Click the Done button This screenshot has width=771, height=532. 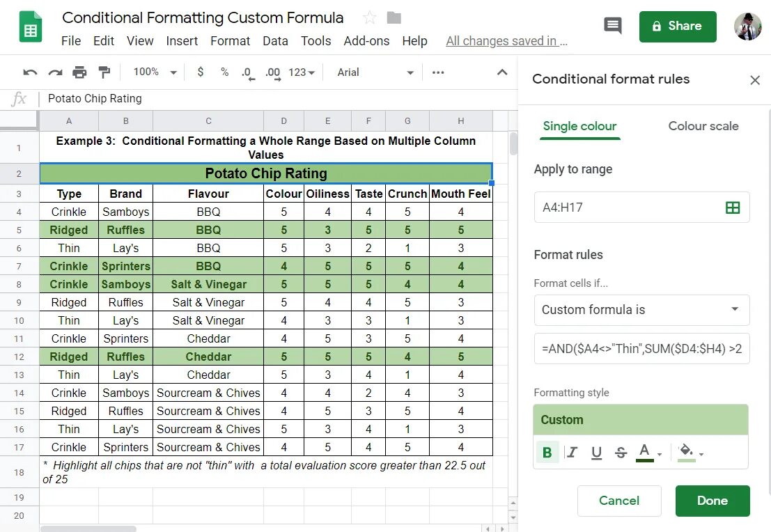(712, 501)
